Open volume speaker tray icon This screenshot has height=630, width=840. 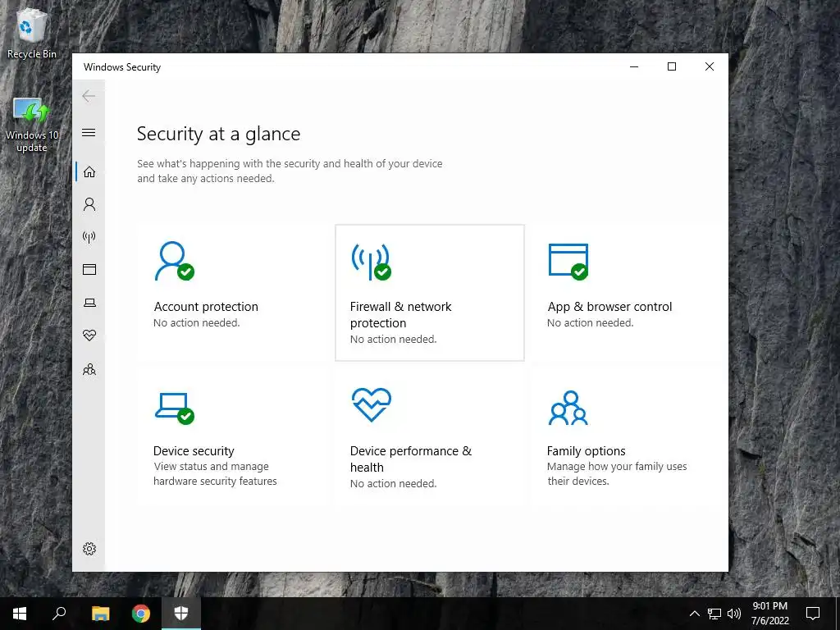tap(734, 614)
